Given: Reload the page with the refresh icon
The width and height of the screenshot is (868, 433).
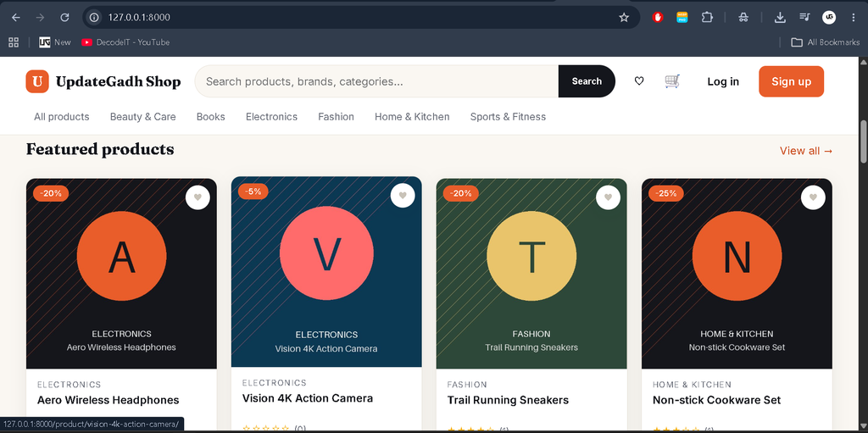Looking at the screenshot, I should tap(64, 17).
